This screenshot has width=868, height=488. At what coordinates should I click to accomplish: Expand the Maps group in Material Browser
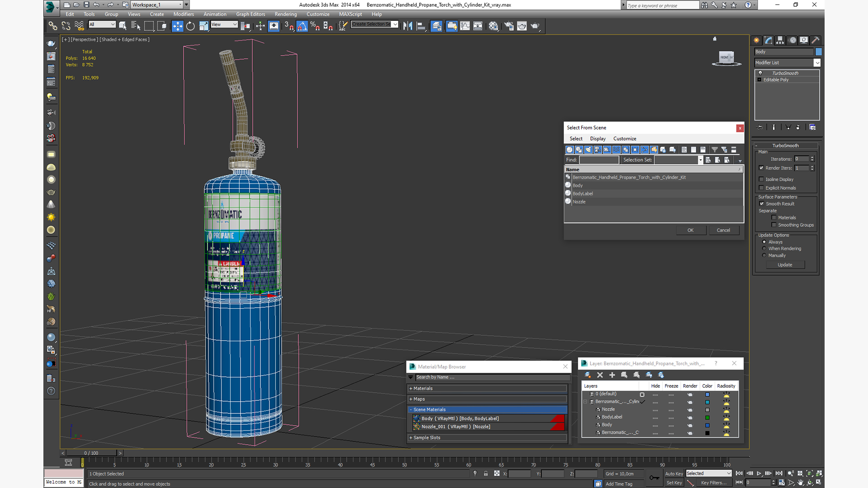487,399
